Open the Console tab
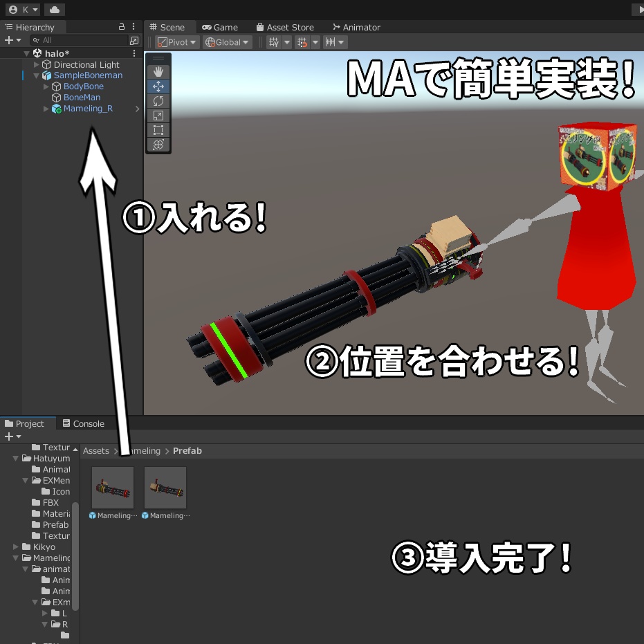 click(x=83, y=423)
